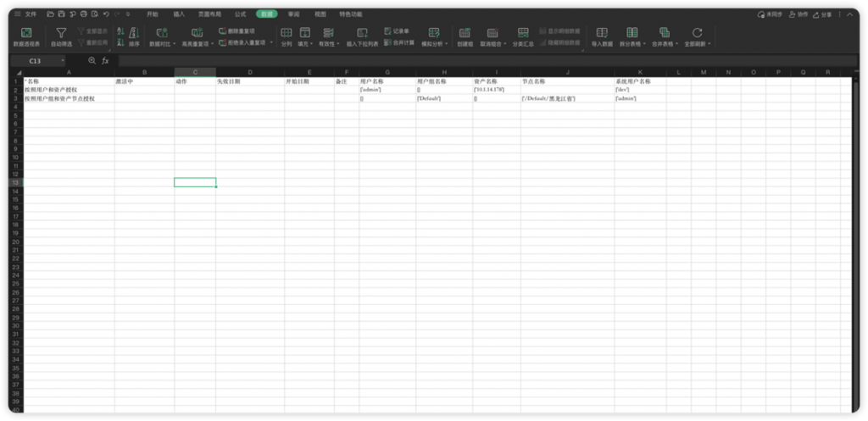
Task: Open the 记录单 record form
Action: point(397,31)
